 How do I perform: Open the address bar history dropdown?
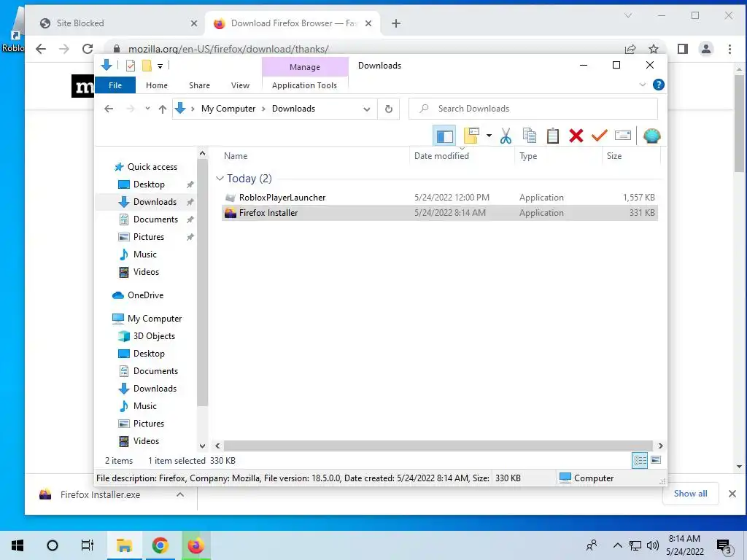(366, 109)
